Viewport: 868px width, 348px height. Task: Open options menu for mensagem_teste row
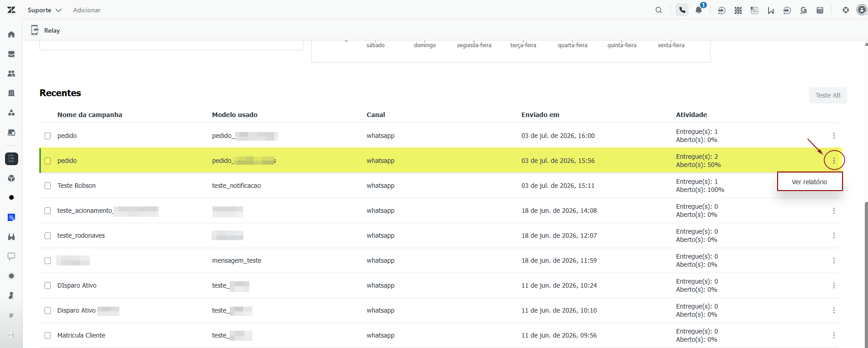[834, 260]
